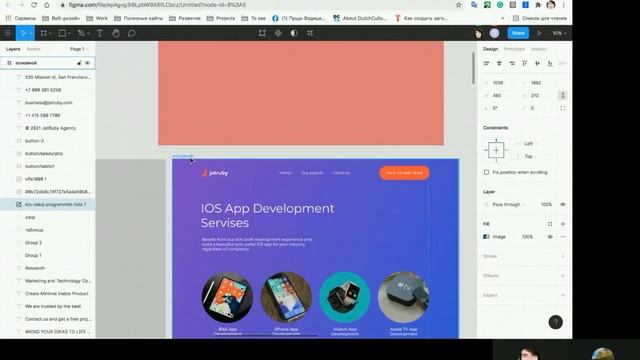
Task: Open the Pass through blend mode dropdown
Action: [509, 204]
